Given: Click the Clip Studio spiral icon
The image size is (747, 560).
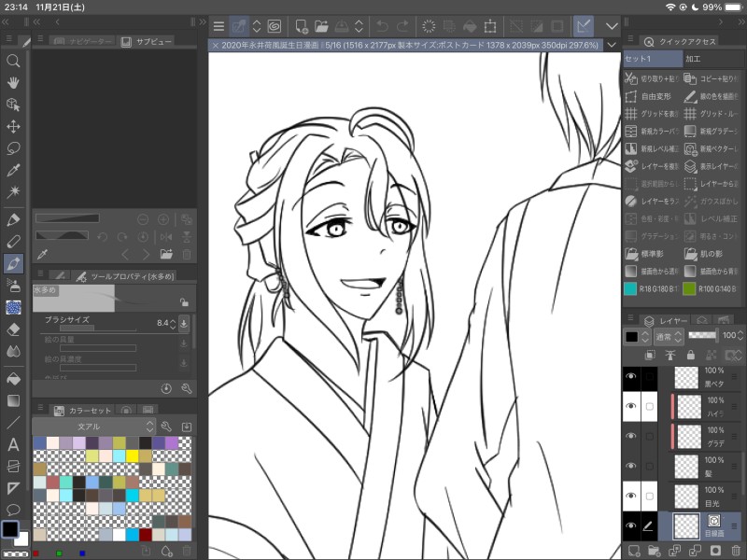Looking at the screenshot, I should [275, 26].
